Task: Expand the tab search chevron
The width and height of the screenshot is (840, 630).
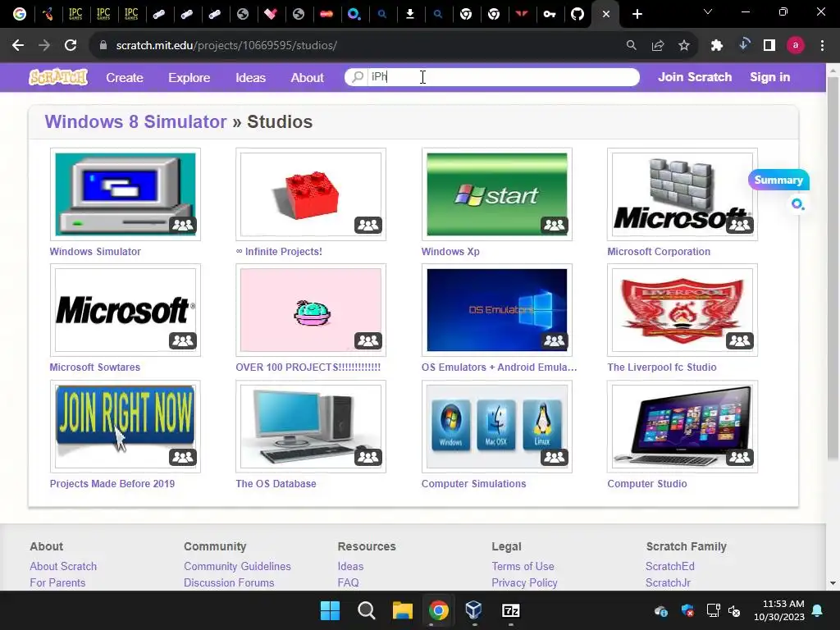Action: click(x=708, y=11)
